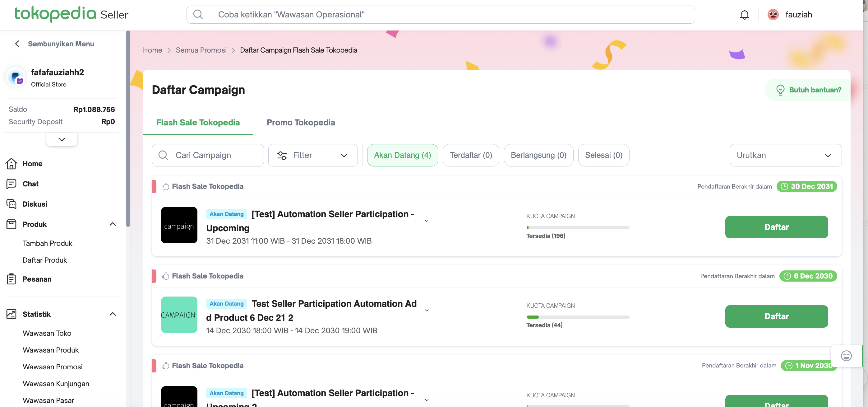This screenshot has height=407, width=868.
Task: Open Chat from the sidebar icon
Action: 12,184
